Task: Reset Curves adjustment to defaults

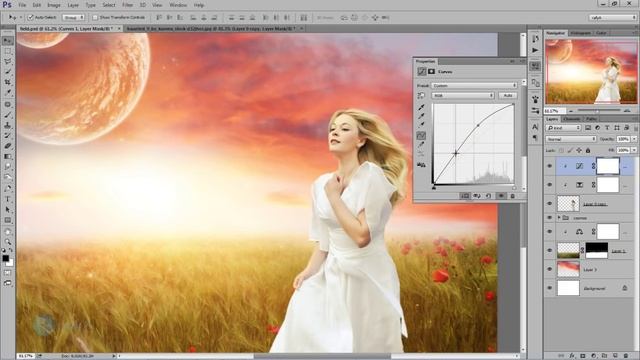Action: [x=489, y=196]
